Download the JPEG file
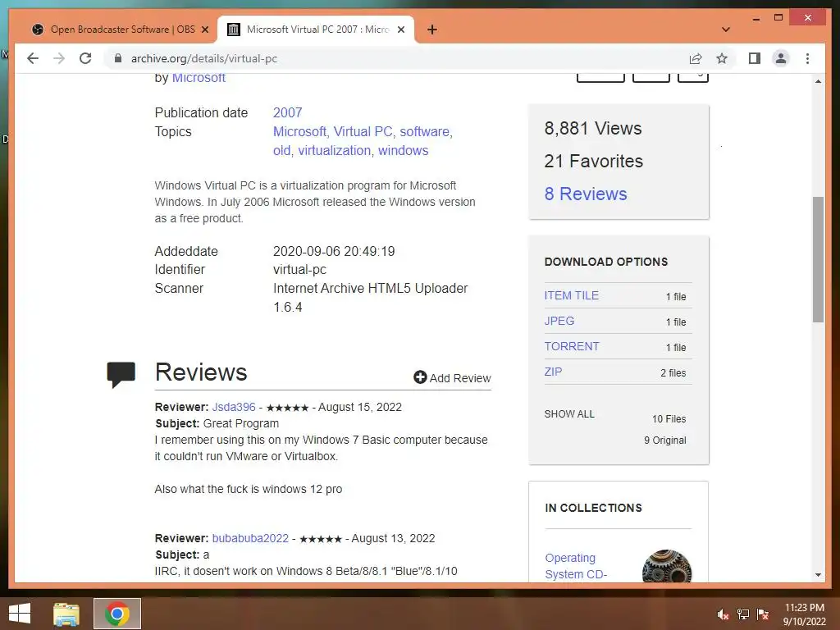The height and width of the screenshot is (630, 840). point(559,321)
